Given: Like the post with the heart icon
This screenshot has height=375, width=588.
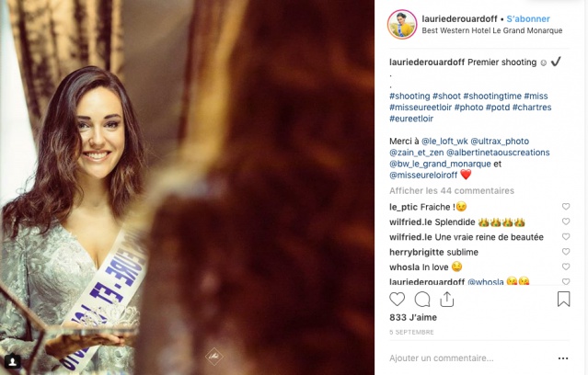Looking at the screenshot, I should [x=398, y=300].
